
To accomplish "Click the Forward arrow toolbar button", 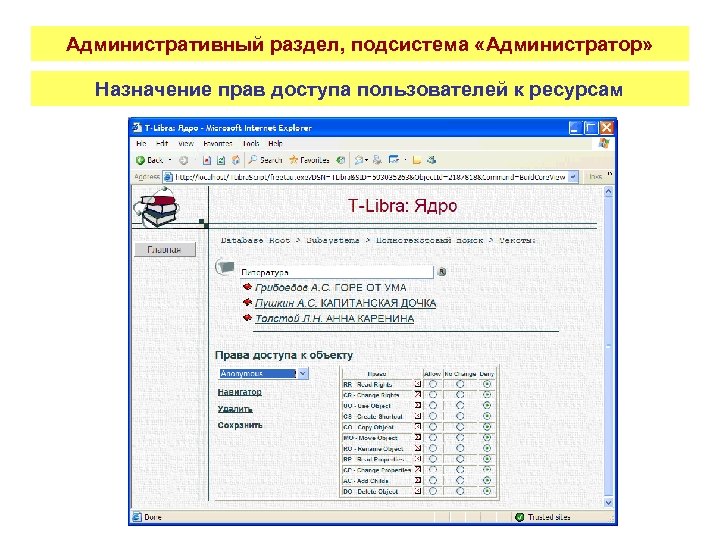I will [x=184, y=160].
